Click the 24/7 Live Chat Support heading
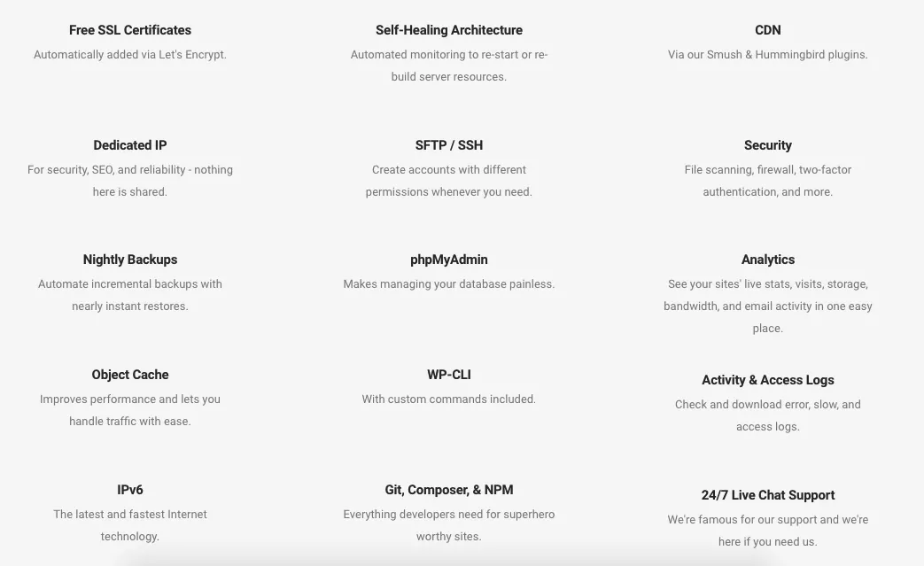 pyautogui.click(x=767, y=495)
